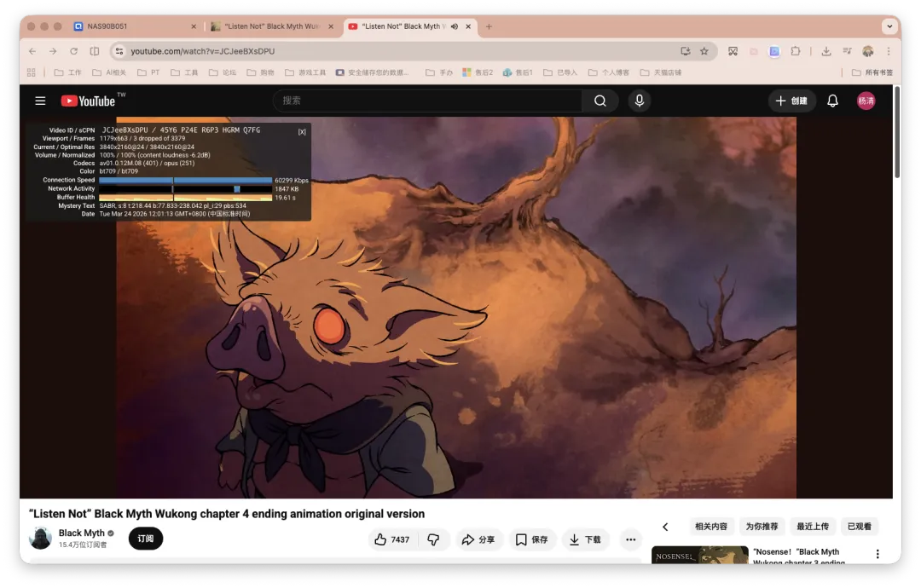Image resolution: width=921 pixels, height=588 pixels.
Task: Open YouTube notifications bell
Action: click(x=832, y=101)
